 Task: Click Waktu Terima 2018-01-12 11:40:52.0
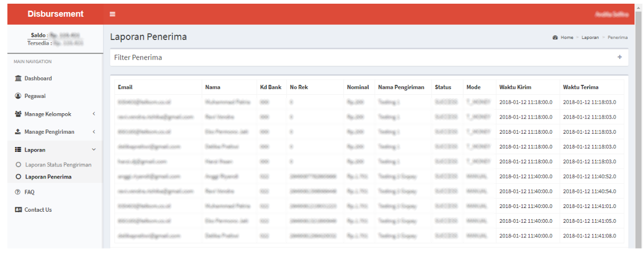589,176
